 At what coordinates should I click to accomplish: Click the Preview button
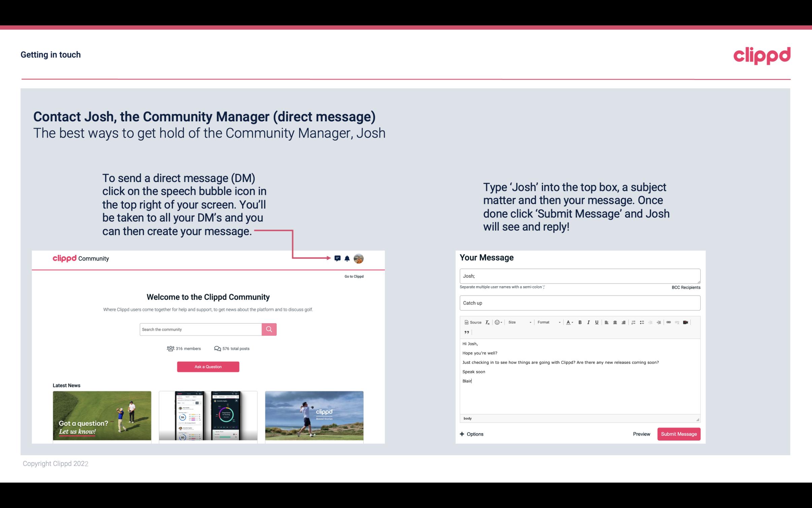pos(641,434)
